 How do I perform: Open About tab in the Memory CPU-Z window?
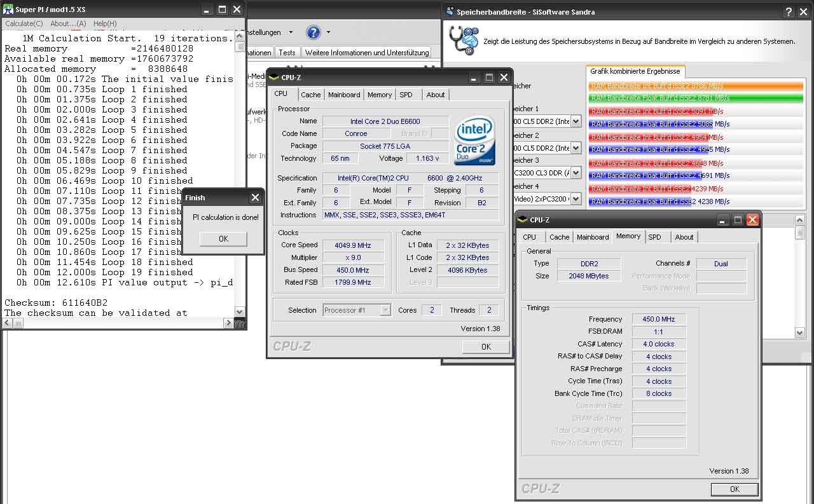pyautogui.click(x=684, y=237)
